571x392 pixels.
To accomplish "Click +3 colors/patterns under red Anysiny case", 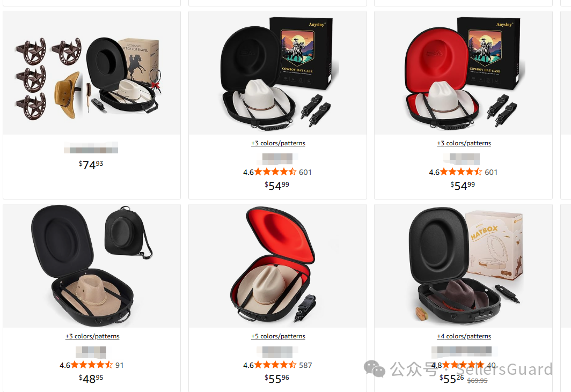I will click(464, 143).
